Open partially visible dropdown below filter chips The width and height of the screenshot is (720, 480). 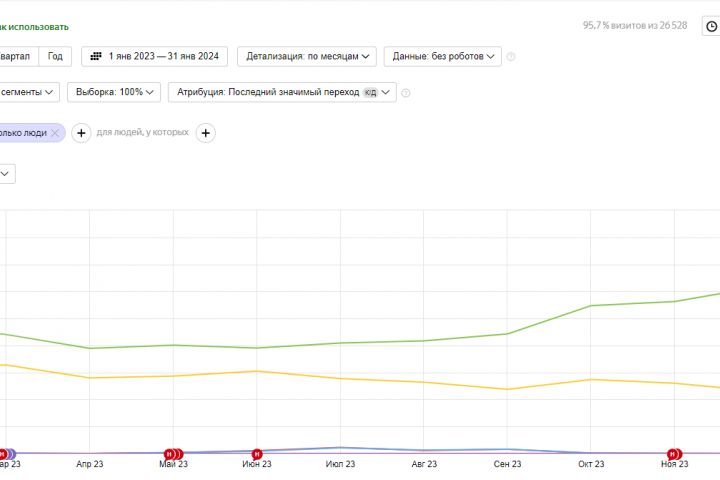(x=7, y=174)
